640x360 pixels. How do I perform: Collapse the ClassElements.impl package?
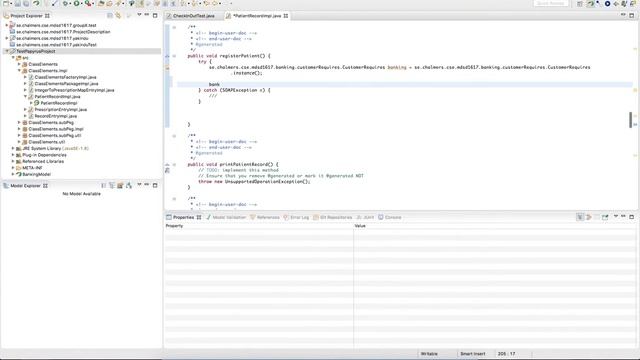[19, 71]
